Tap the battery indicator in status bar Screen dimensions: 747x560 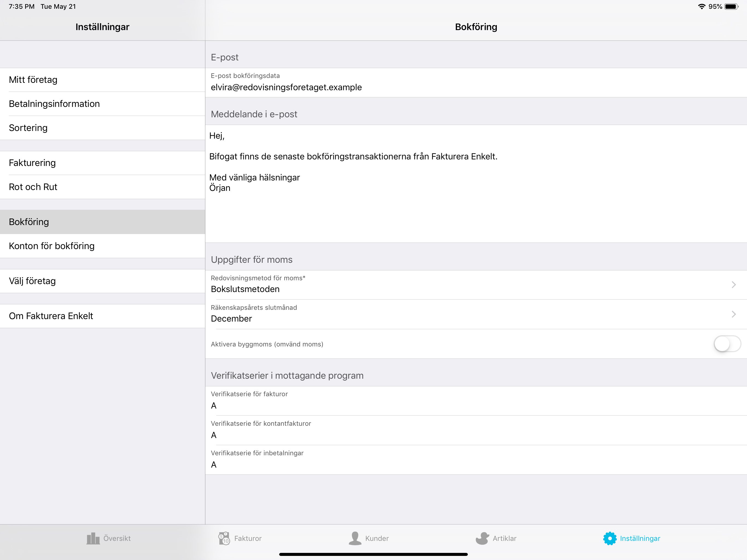click(731, 7)
